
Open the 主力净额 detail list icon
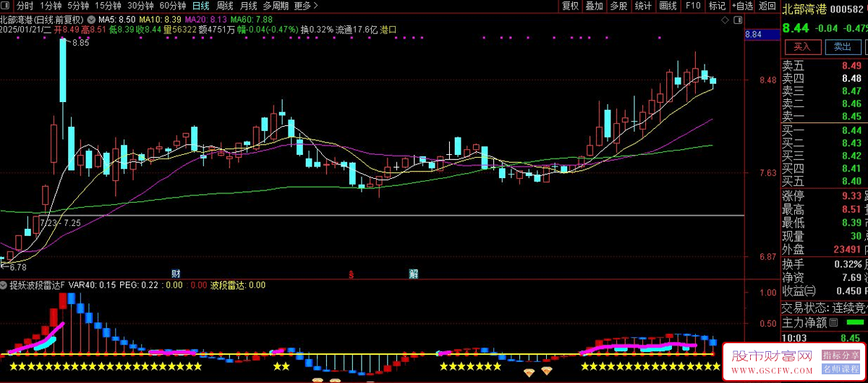833,323
